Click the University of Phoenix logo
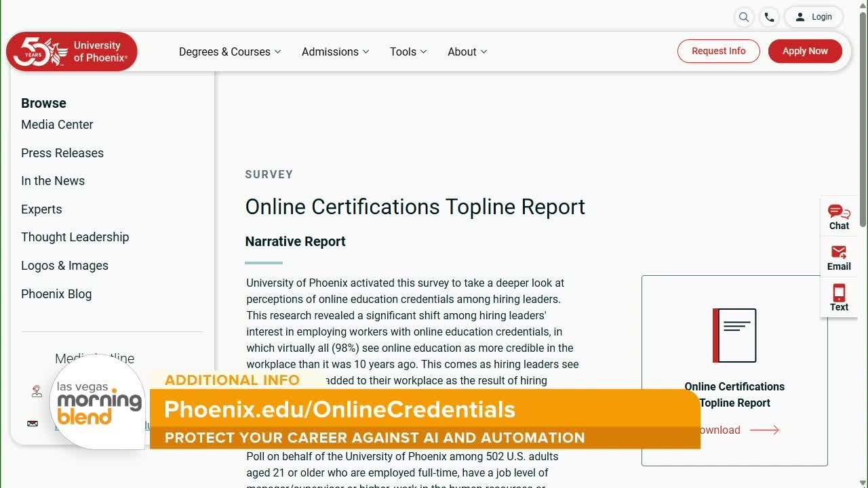868x488 pixels. point(72,52)
